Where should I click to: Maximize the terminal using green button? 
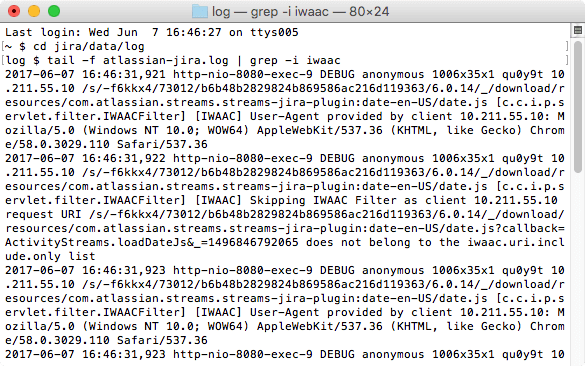(x=54, y=11)
